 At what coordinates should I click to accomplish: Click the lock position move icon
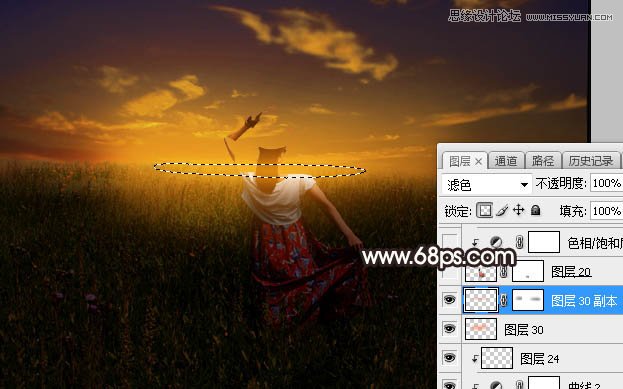519,210
